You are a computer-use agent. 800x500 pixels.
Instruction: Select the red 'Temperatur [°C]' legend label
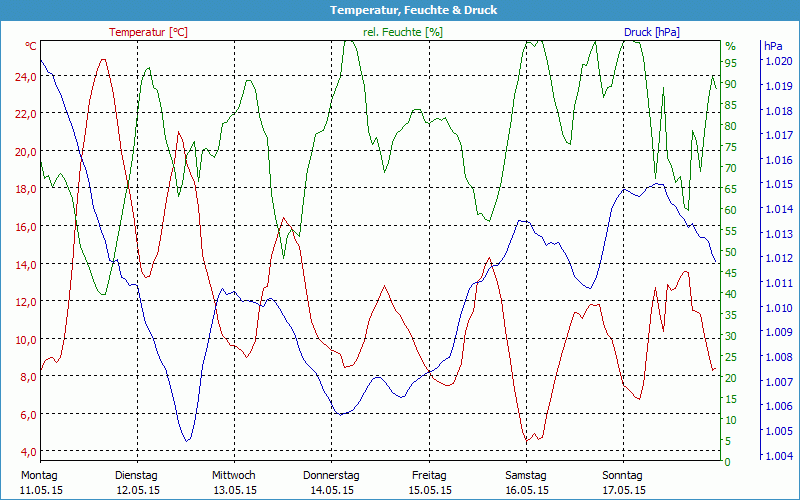148,32
